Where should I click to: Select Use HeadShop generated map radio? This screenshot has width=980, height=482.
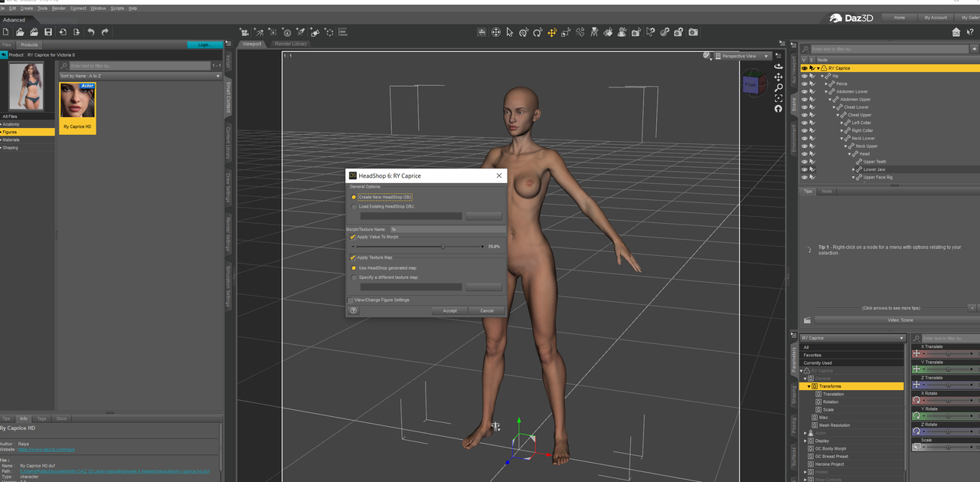354,267
